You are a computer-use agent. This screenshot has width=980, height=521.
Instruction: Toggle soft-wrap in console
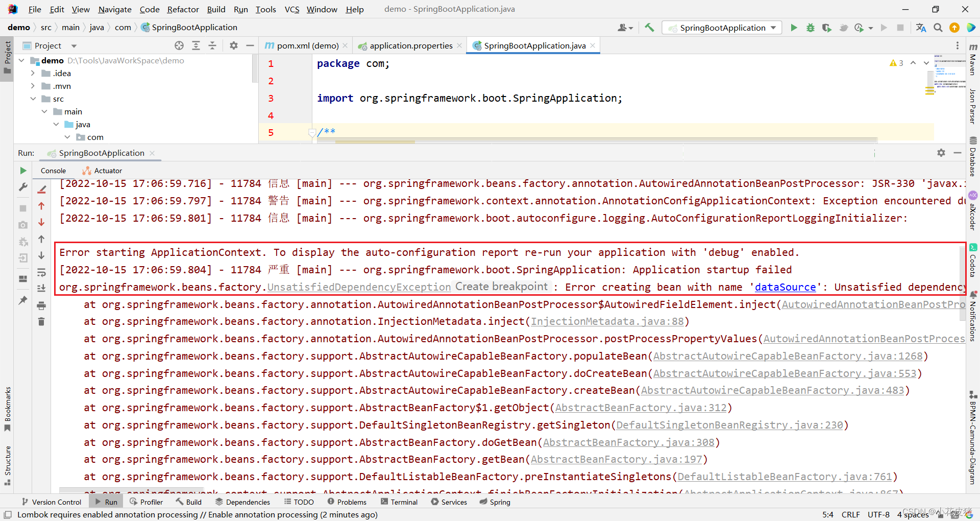click(x=42, y=272)
